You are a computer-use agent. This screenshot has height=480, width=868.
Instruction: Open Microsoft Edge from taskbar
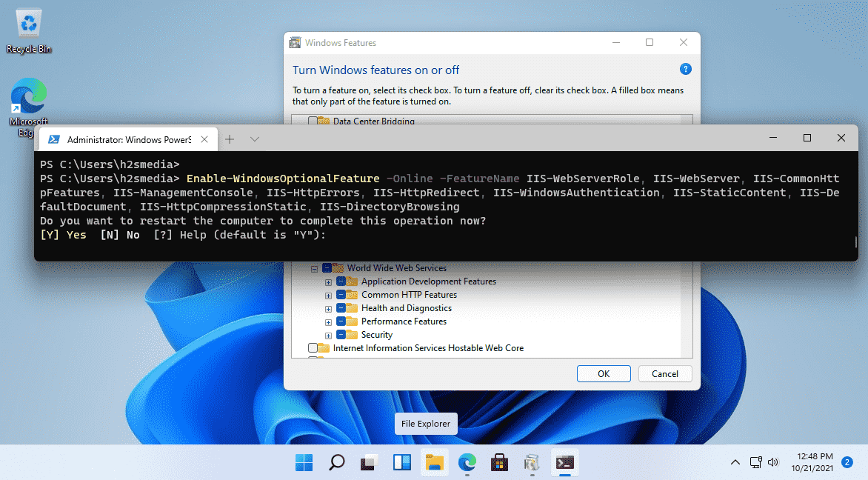tap(467, 462)
